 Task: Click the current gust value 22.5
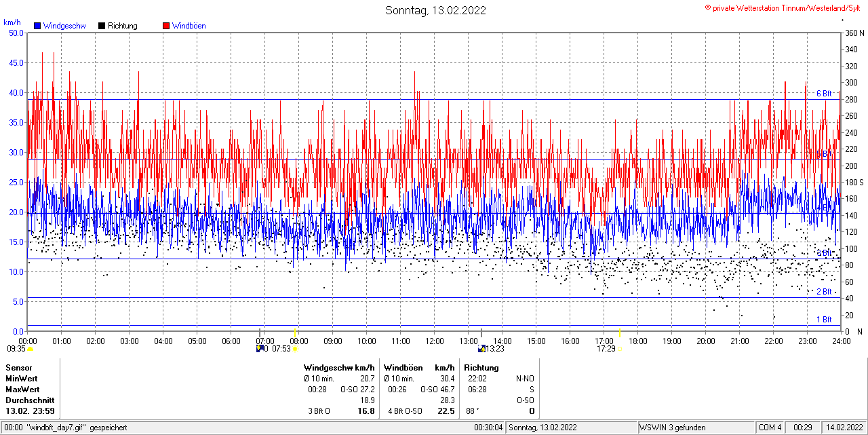pos(446,411)
